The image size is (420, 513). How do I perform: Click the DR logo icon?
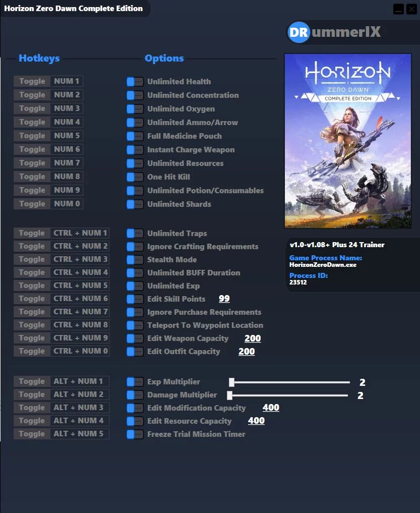[298, 32]
